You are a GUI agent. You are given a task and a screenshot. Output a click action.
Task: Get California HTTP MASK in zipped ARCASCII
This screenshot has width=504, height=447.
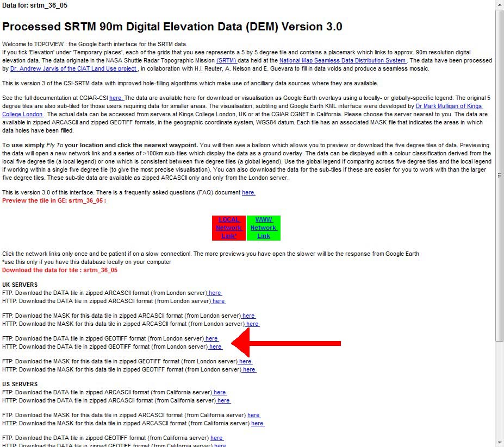257,423
